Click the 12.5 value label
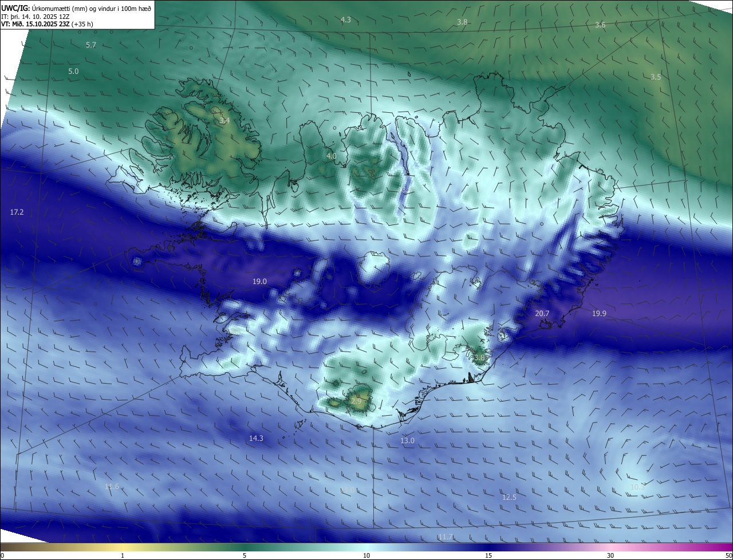733x560 pixels. click(509, 498)
